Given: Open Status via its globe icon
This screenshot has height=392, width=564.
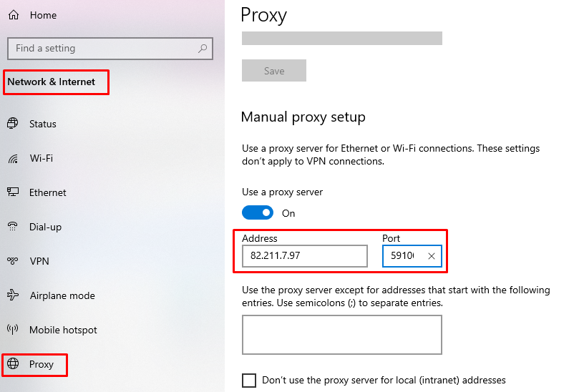Looking at the screenshot, I should click(x=13, y=123).
